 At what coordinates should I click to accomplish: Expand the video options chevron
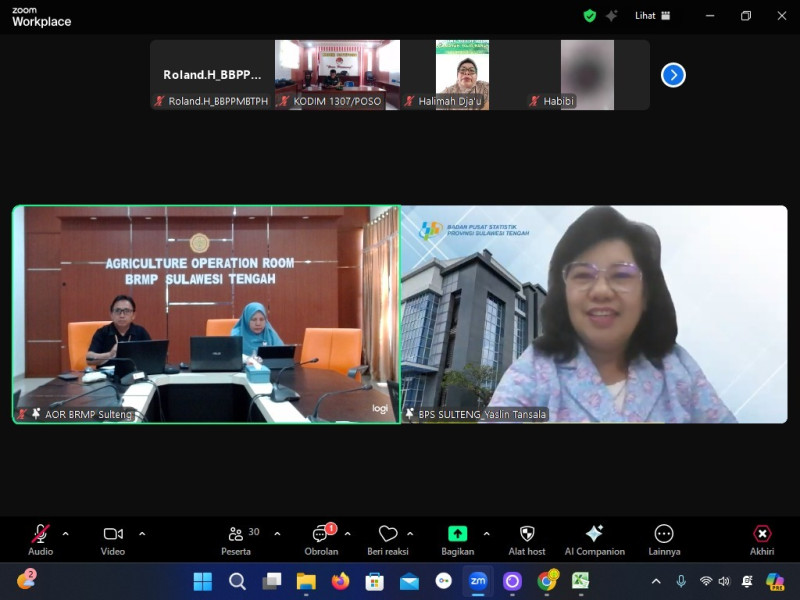click(x=142, y=534)
